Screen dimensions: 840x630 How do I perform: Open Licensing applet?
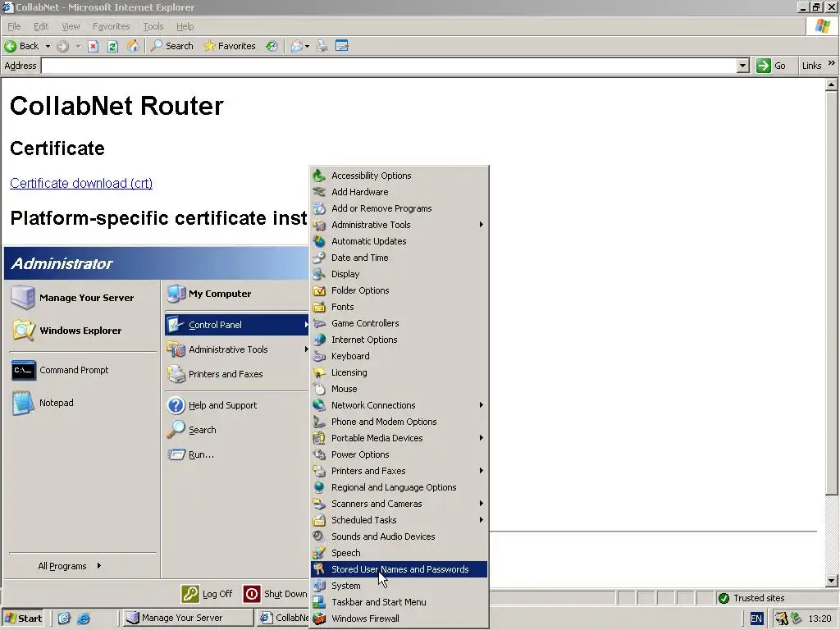click(x=399, y=372)
